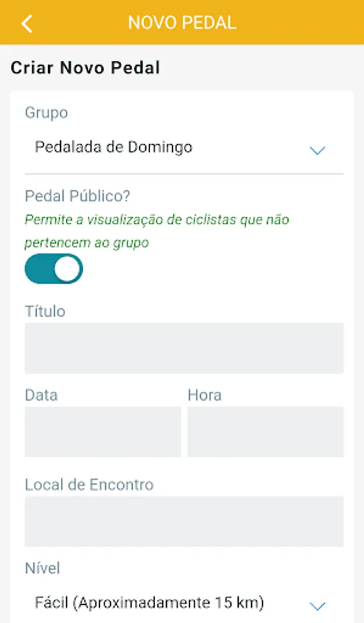Click the Nível label
The width and height of the screenshot is (364, 623).
tap(42, 568)
